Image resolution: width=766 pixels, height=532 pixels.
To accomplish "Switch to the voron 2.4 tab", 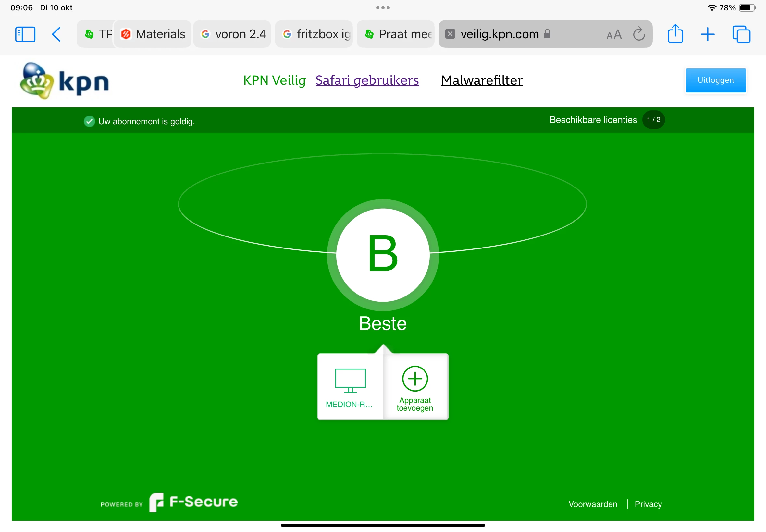I will (x=233, y=34).
